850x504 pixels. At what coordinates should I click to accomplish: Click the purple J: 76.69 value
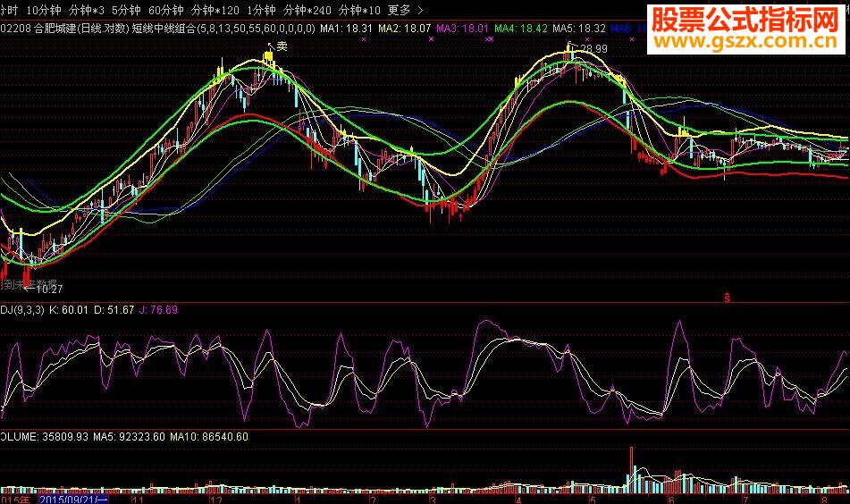coord(158,310)
